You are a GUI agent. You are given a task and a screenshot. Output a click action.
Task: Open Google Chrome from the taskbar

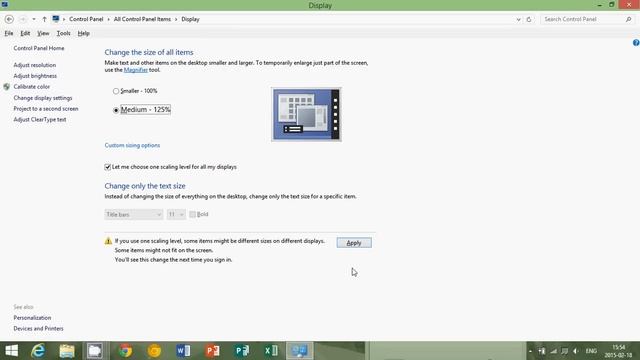[125, 351]
